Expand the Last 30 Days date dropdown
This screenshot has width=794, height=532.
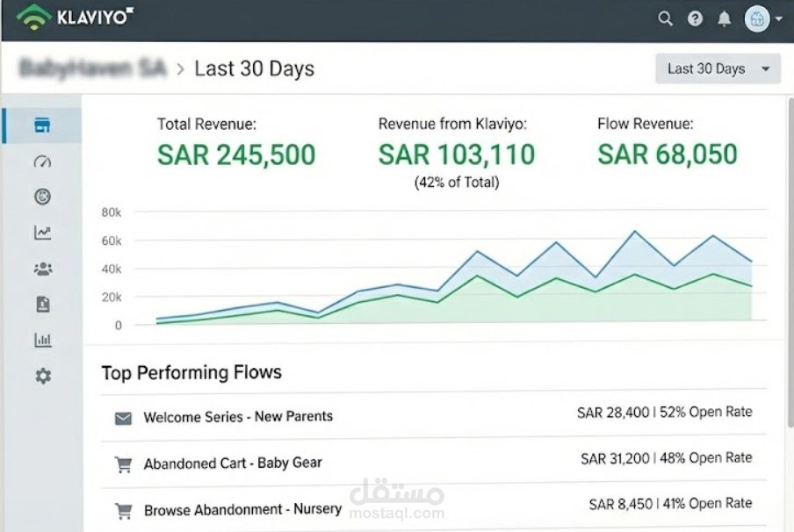tap(718, 68)
